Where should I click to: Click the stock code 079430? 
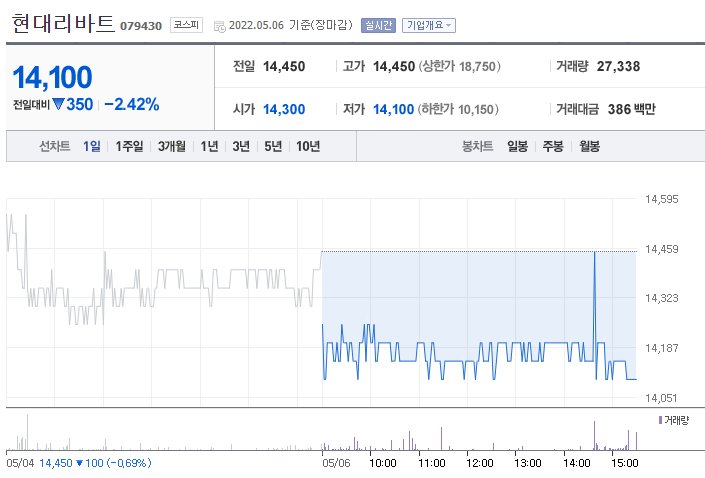pyautogui.click(x=141, y=26)
